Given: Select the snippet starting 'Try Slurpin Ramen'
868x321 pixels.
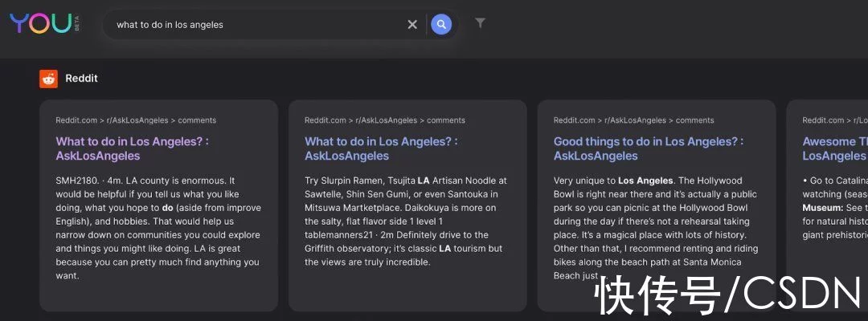Looking at the screenshot, I should [407, 221].
